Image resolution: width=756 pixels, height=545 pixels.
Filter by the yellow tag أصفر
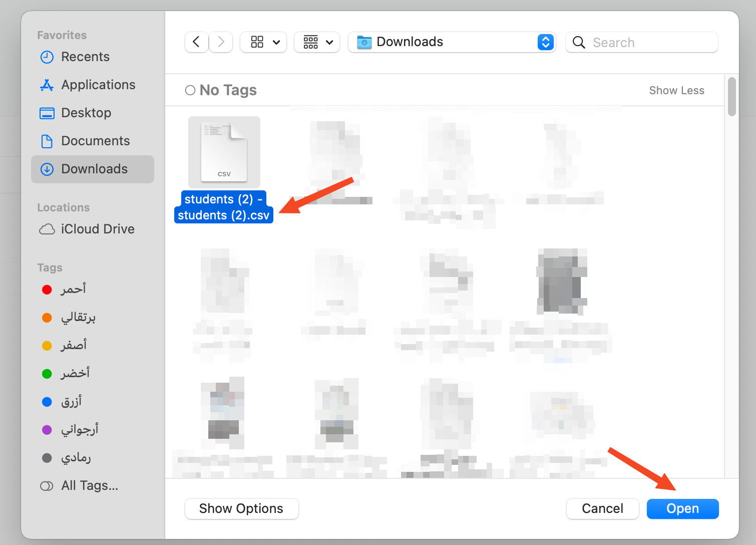pyautogui.click(x=93, y=346)
